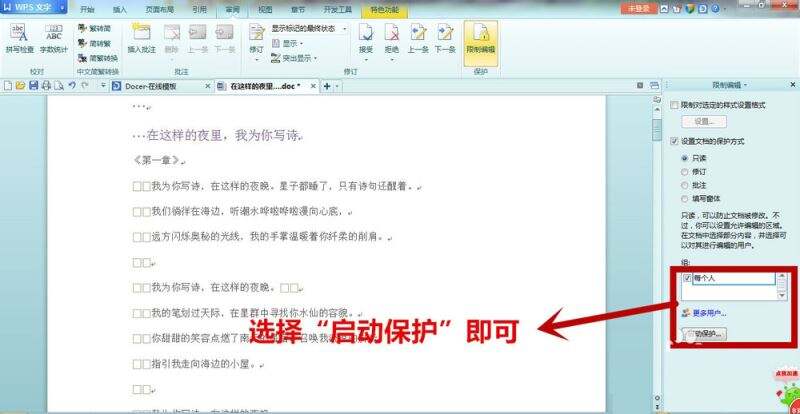This screenshot has height=414, width=800.
Task: Go to previous comment 上一条 in 批注 group
Action: tap(197, 39)
